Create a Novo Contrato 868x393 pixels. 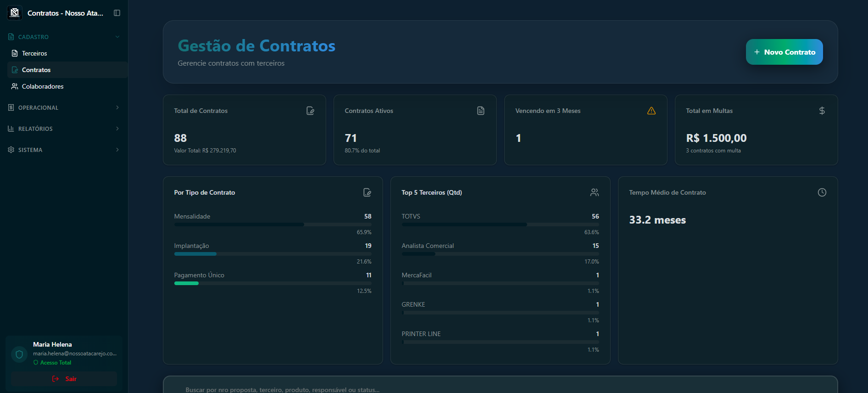click(785, 52)
